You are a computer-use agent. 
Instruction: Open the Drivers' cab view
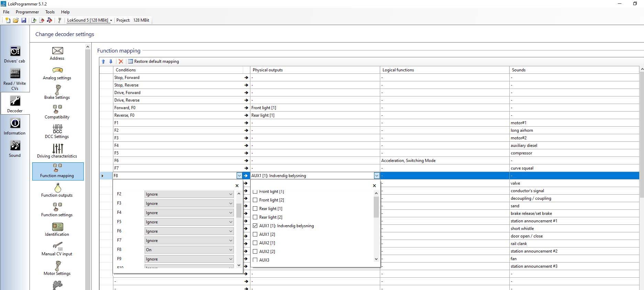coord(15,55)
